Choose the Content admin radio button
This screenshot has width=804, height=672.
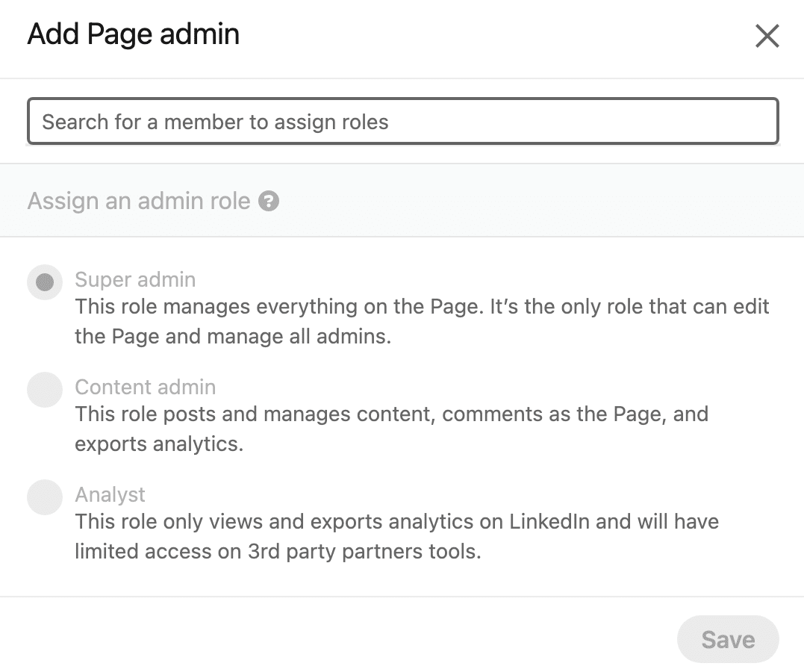pyautogui.click(x=45, y=390)
